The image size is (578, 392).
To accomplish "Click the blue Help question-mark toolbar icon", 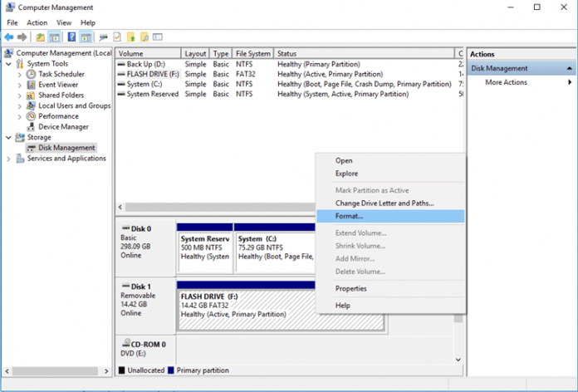I will 71,37.
